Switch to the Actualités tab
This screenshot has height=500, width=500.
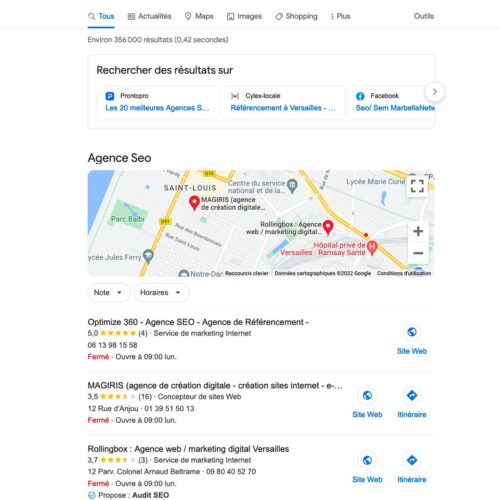150,16
